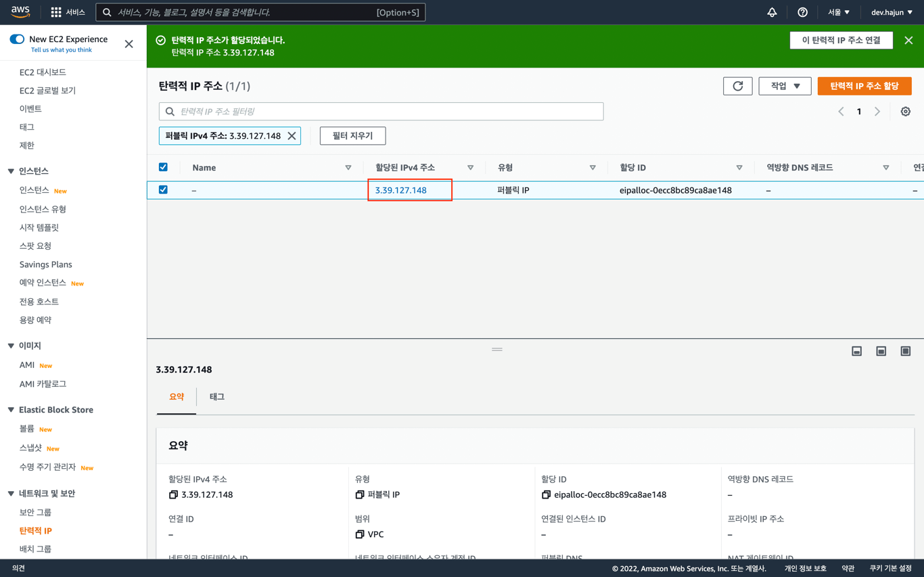924x577 pixels.
Task: Sort by Name column arrow
Action: (348, 168)
